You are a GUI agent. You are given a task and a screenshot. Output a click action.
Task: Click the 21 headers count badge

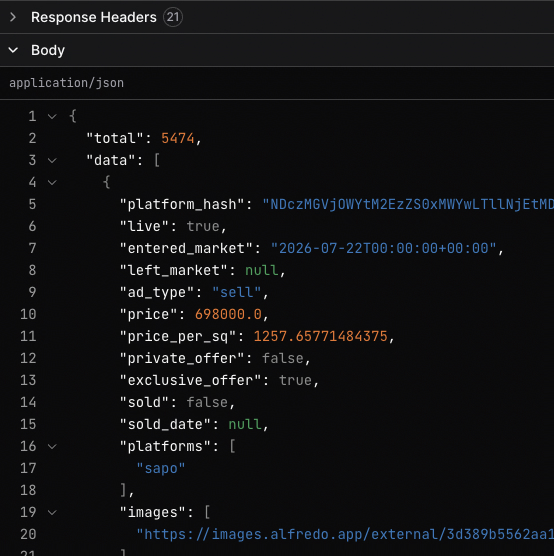173,17
